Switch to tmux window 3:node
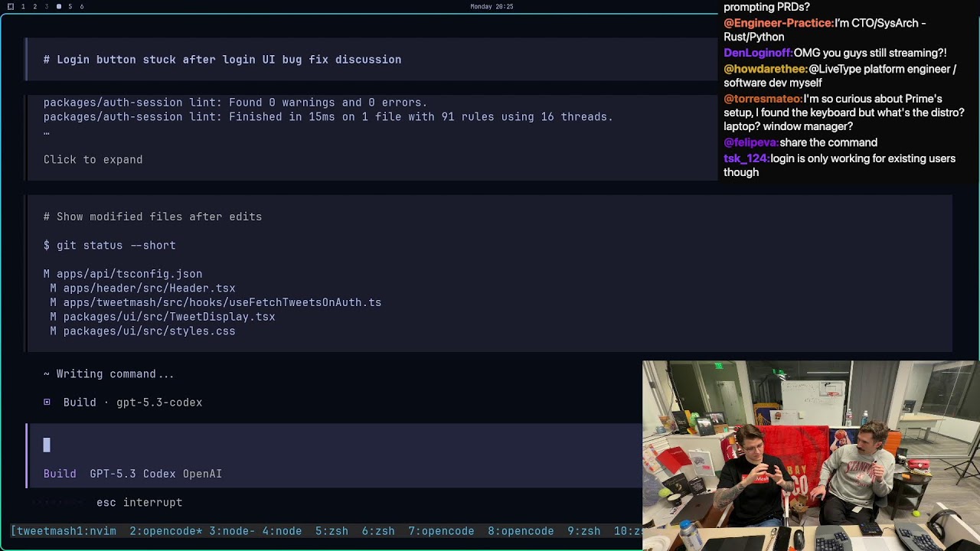Viewport: 980px width, 551px height. [232, 531]
